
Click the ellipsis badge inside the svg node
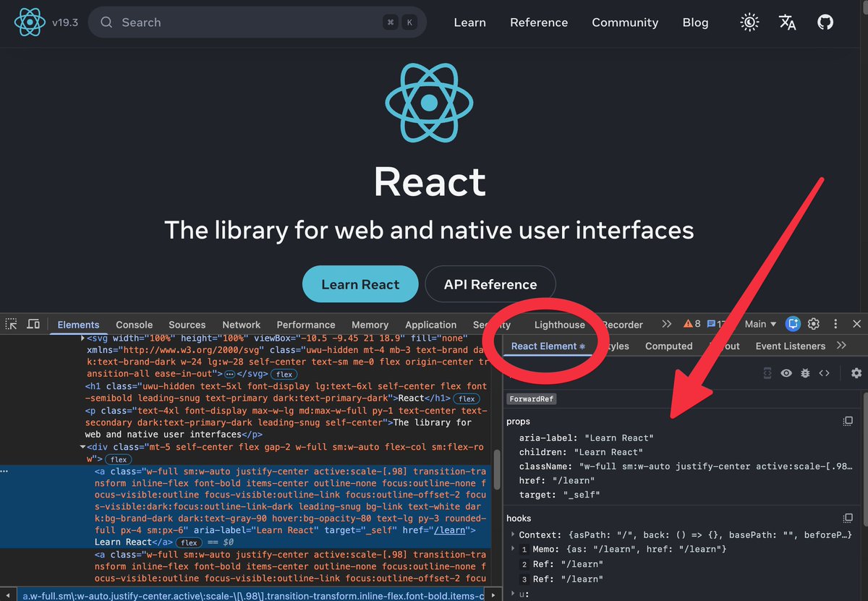pos(230,374)
